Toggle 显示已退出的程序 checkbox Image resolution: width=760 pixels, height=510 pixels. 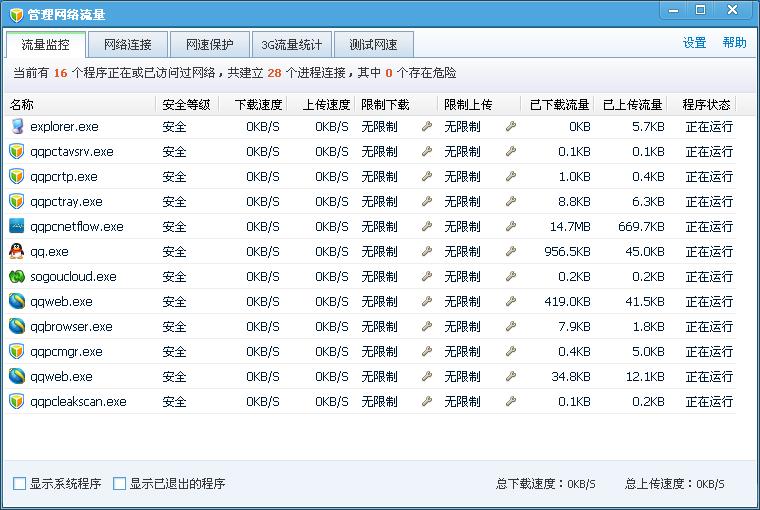point(120,484)
